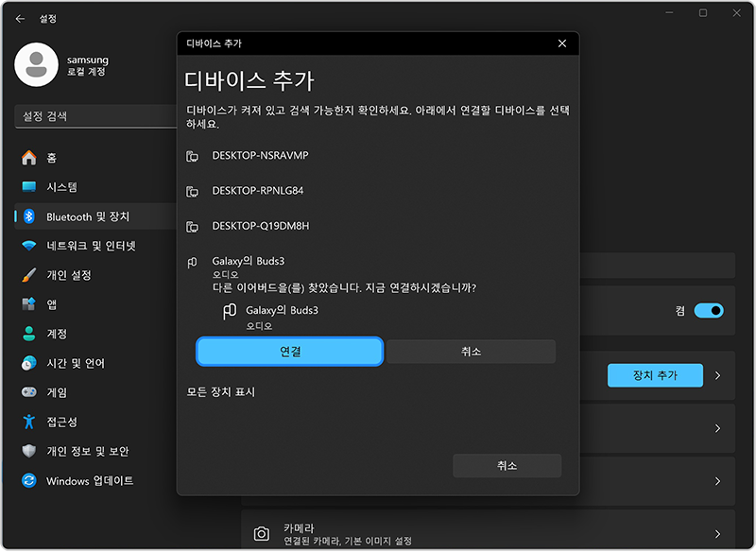Maximize the Settings window
The width and height of the screenshot is (756, 552).
[x=703, y=13]
